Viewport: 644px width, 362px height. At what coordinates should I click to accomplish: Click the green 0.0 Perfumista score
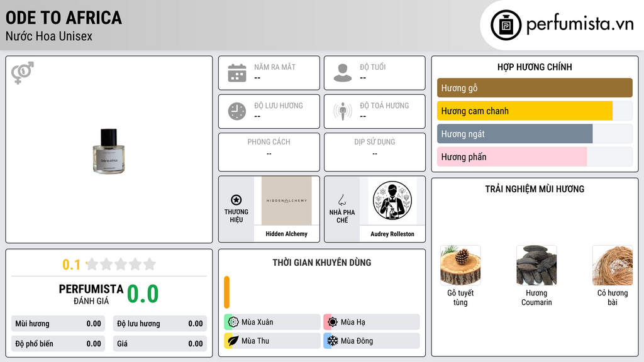point(143,294)
